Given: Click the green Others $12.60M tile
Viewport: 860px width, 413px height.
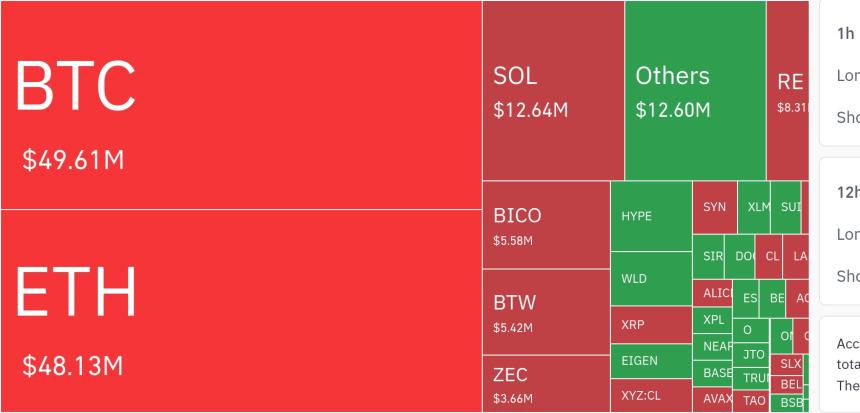Looking at the screenshot, I should [x=695, y=90].
